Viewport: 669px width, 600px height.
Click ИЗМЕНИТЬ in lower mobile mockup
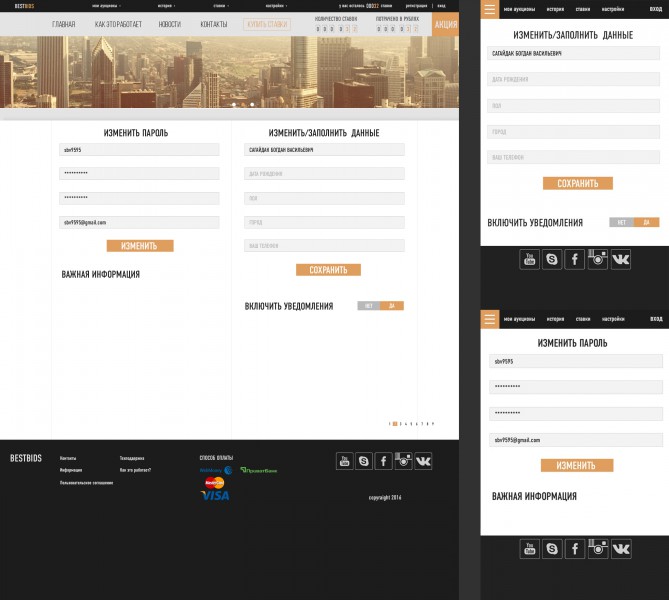(577, 465)
